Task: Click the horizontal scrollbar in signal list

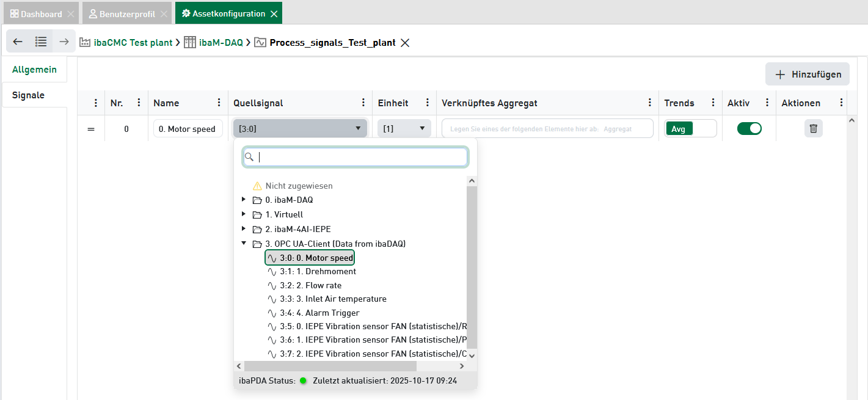Action: coord(330,366)
